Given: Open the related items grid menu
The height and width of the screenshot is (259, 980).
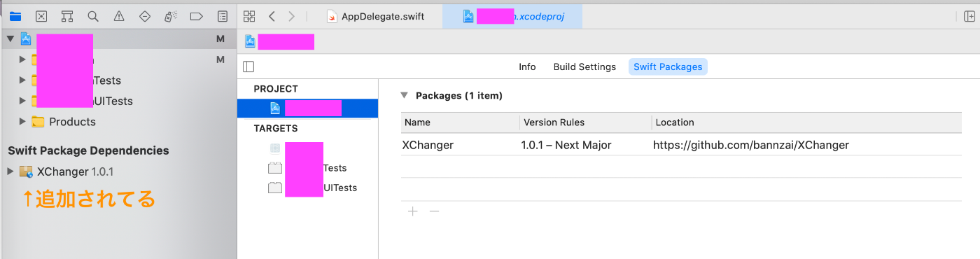Looking at the screenshot, I should [249, 16].
